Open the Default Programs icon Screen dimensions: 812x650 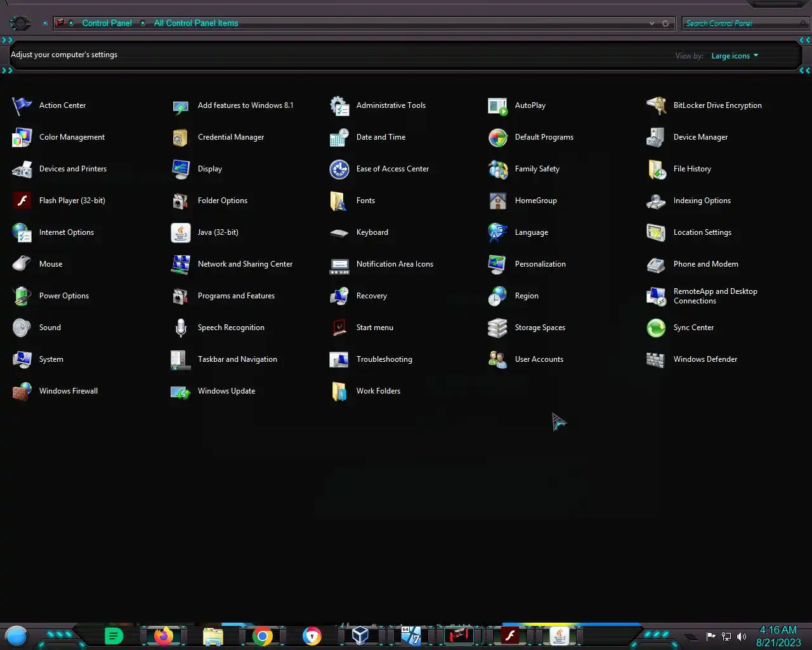(x=498, y=137)
